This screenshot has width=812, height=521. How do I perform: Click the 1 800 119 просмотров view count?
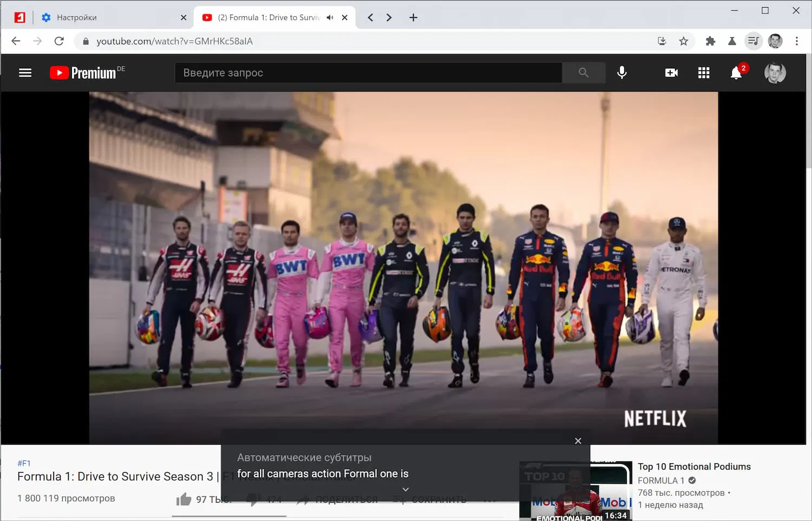66,498
